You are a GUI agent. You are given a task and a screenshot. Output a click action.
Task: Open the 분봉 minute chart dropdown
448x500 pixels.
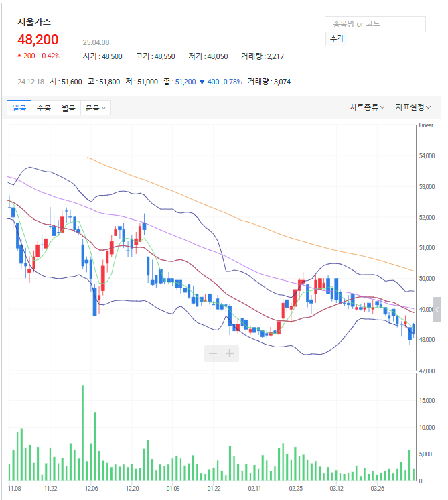pyautogui.click(x=96, y=107)
